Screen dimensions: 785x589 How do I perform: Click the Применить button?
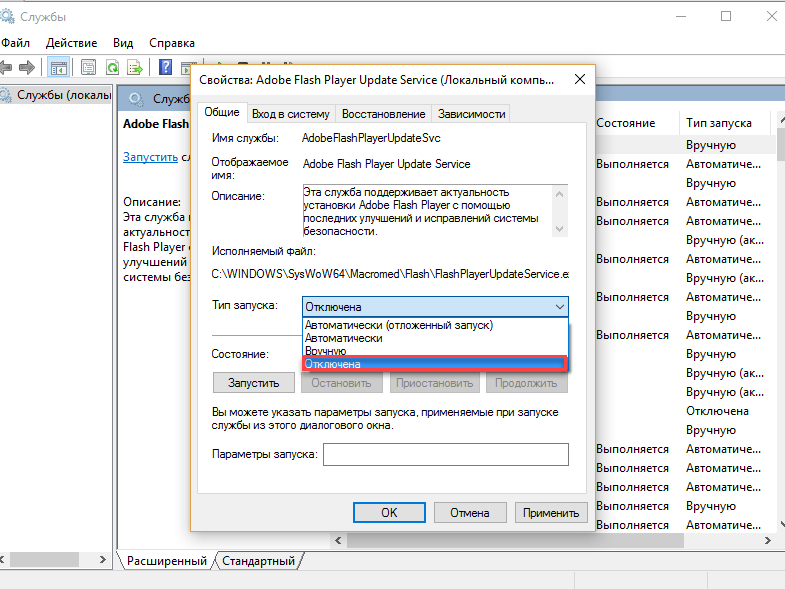point(550,512)
